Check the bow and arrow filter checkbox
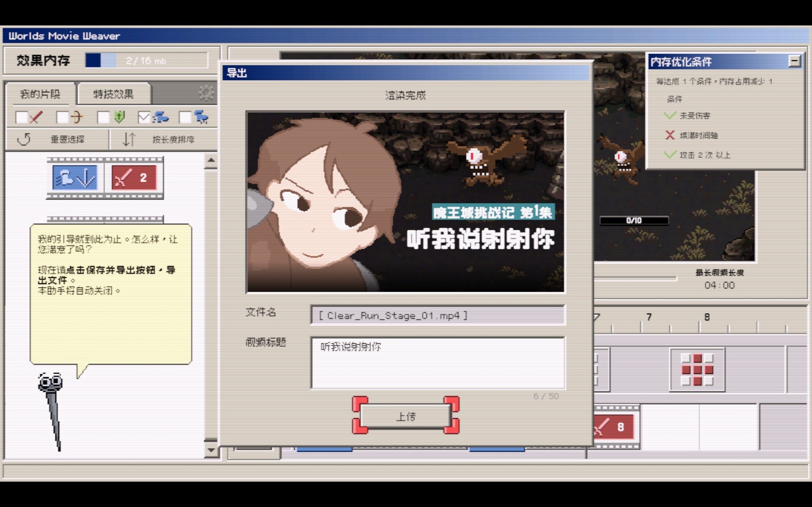The height and width of the screenshot is (507, 812). click(x=62, y=118)
